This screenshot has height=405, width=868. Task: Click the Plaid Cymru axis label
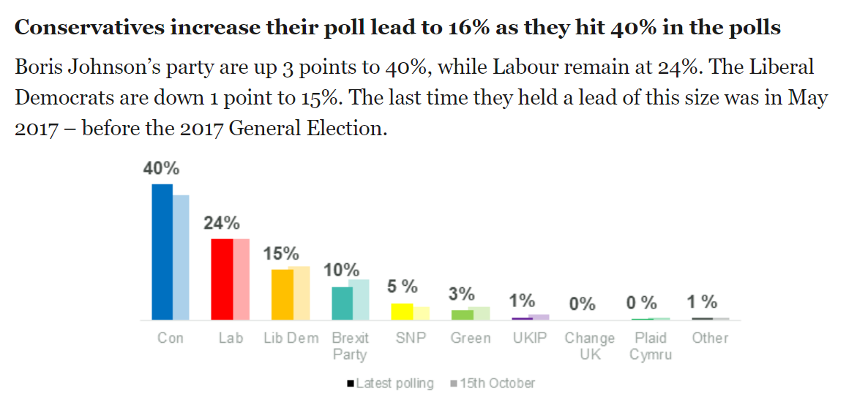[x=650, y=347]
